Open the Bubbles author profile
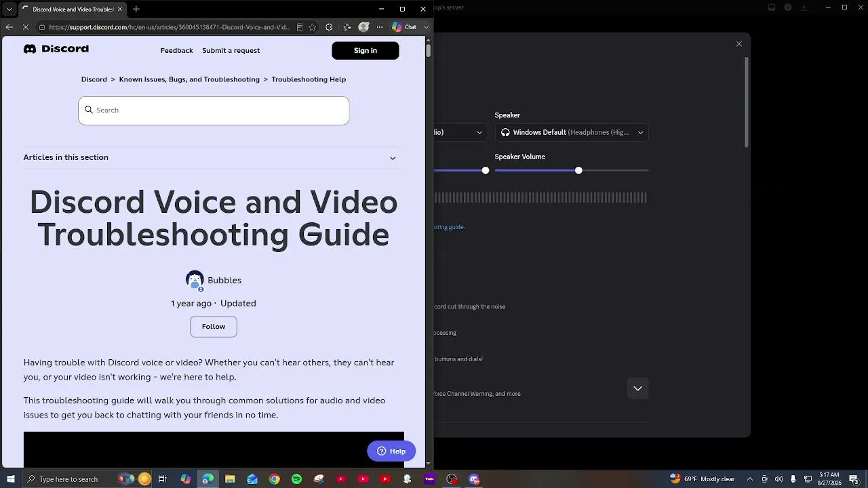 224,280
